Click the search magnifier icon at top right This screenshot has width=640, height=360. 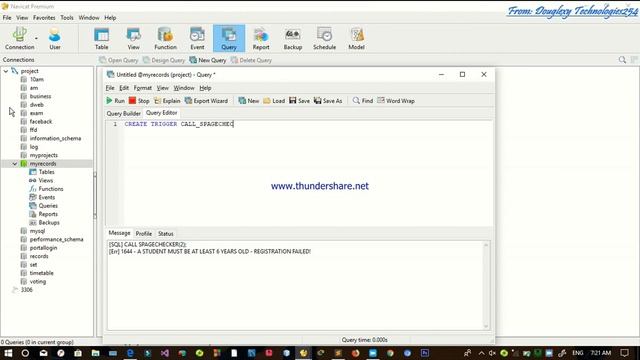click(622, 60)
